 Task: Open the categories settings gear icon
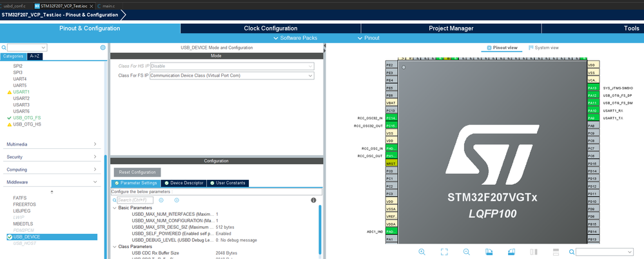[x=102, y=48]
